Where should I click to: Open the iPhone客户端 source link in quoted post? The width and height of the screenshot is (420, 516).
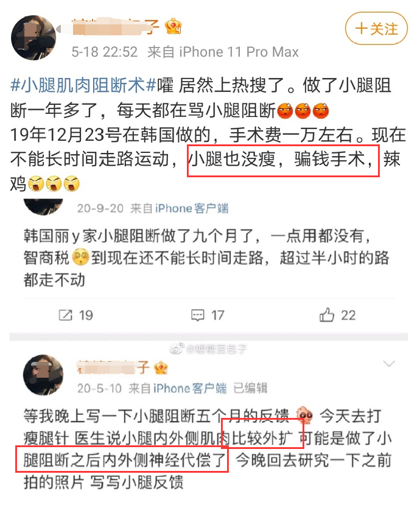(192, 208)
